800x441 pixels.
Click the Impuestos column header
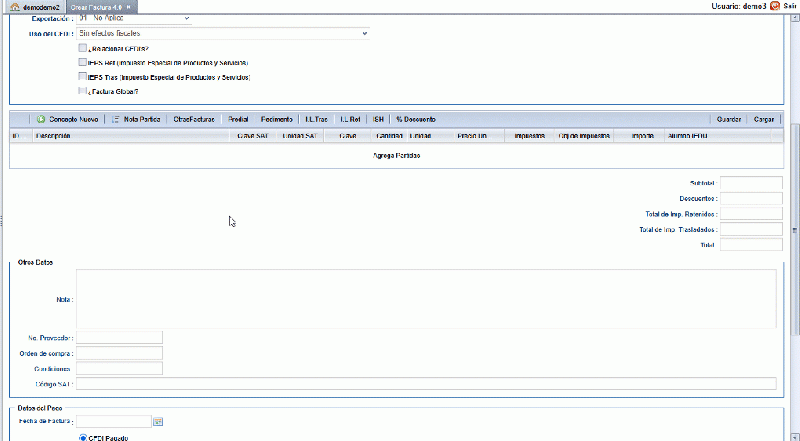(529, 136)
